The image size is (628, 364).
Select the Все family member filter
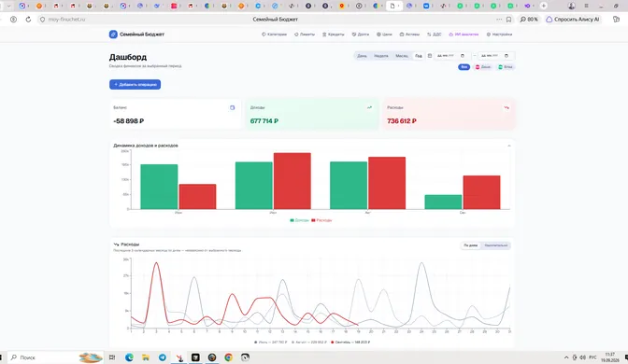coord(464,67)
